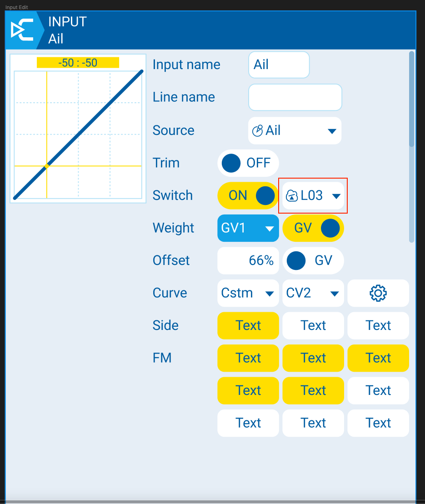Click the Offset label
The height and width of the screenshot is (504, 425).
[171, 260]
